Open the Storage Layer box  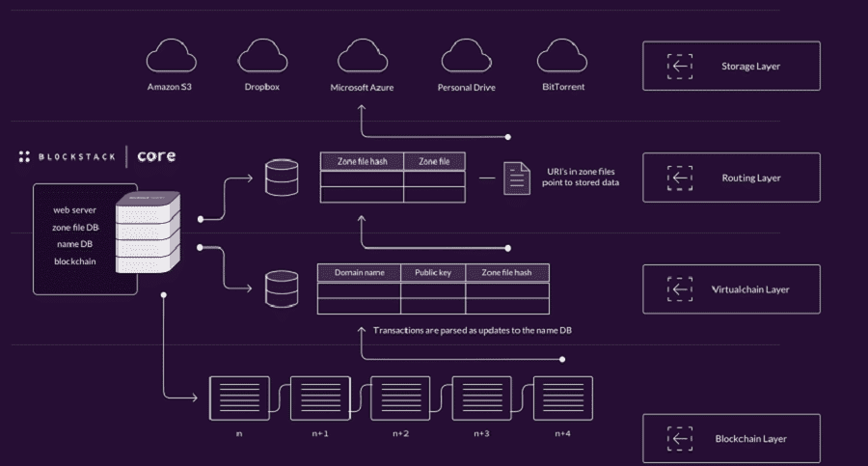coord(731,66)
